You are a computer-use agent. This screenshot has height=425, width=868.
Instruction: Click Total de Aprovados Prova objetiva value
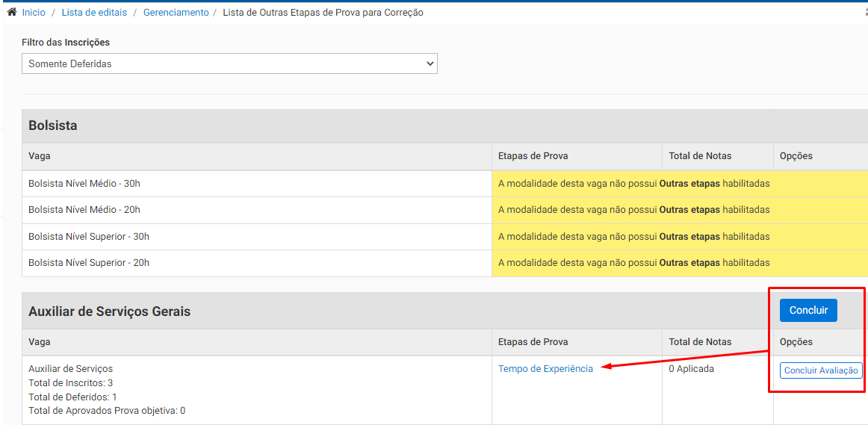(x=182, y=411)
